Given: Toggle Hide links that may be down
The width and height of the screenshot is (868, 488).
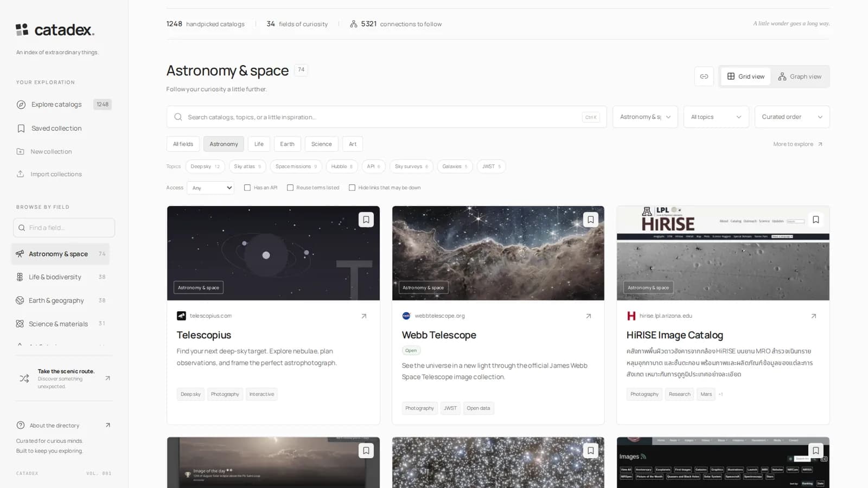Looking at the screenshot, I should point(352,188).
